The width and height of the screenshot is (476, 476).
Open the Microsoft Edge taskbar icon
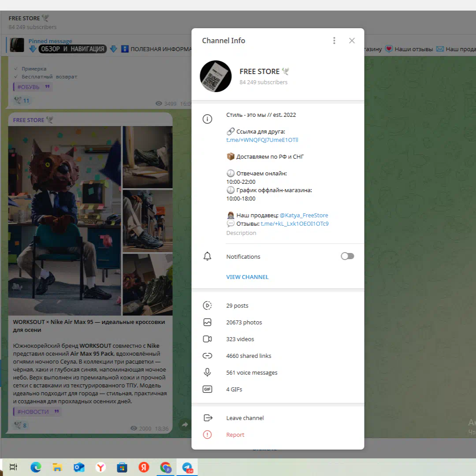[36, 468]
